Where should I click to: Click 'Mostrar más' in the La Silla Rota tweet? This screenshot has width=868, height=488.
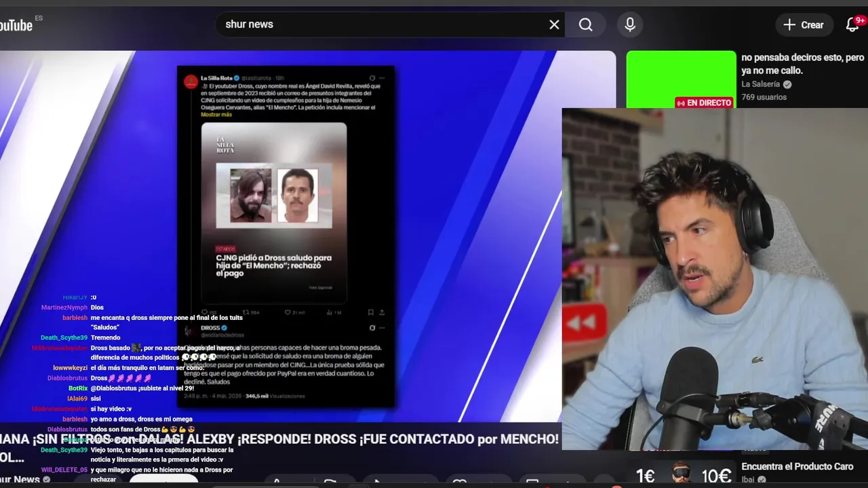pos(216,115)
